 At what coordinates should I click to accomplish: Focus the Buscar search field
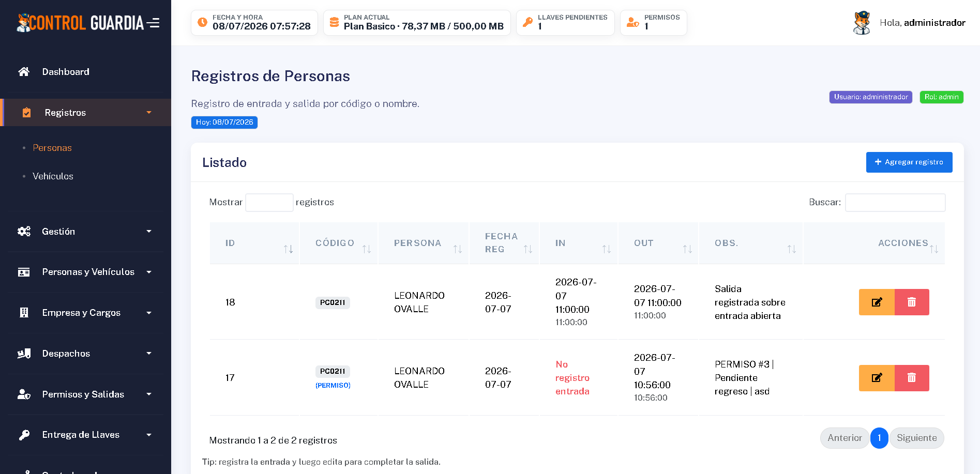895,202
